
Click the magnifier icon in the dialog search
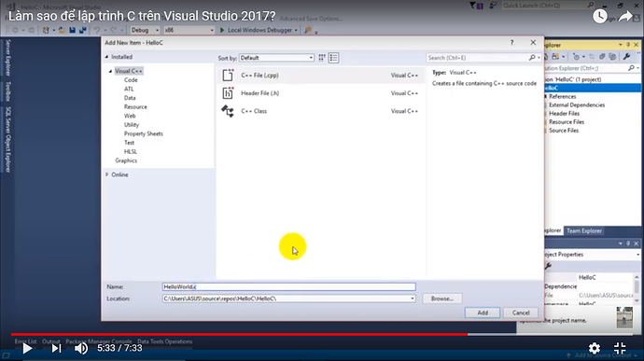click(x=532, y=58)
